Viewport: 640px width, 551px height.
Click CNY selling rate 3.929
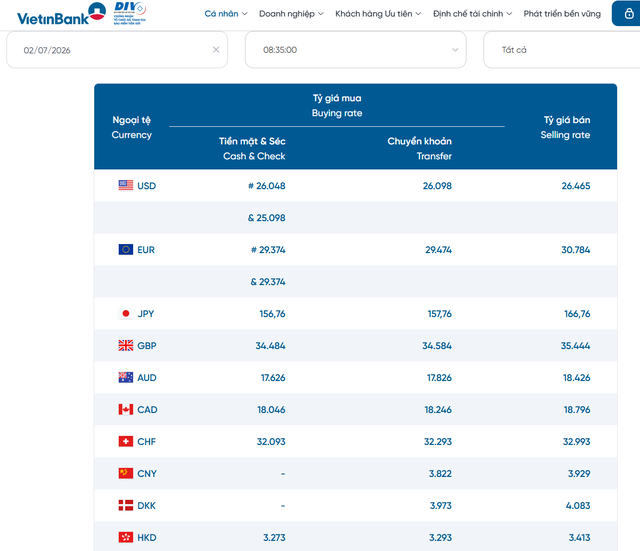click(x=579, y=474)
